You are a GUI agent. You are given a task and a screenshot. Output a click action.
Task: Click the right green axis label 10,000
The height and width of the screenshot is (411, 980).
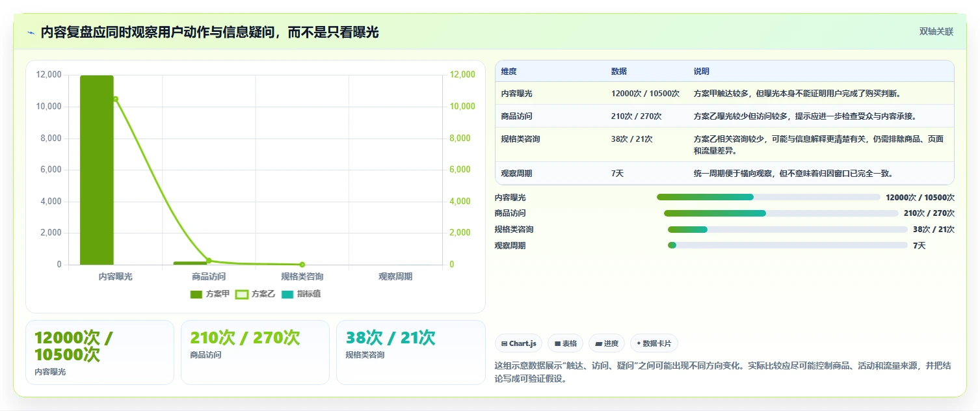coord(464,107)
